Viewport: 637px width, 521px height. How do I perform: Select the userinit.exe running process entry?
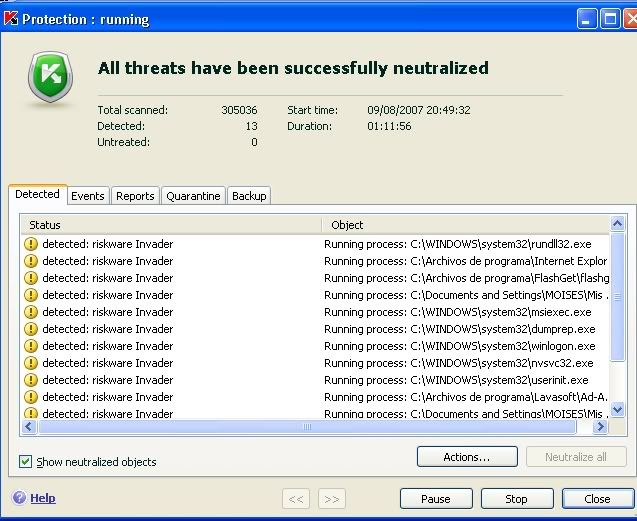pyautogui.click(x=315, y=380)
